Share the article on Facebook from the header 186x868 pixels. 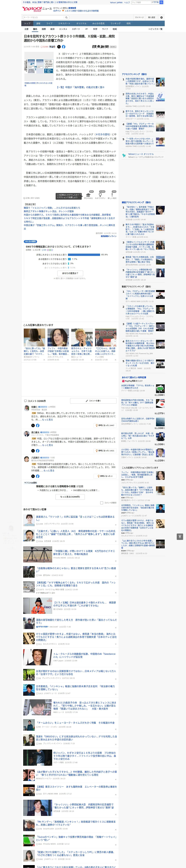click(x=63, y=47)
